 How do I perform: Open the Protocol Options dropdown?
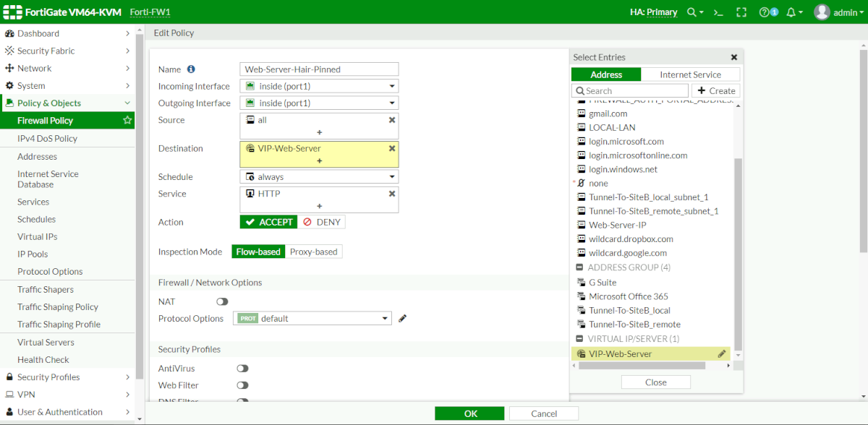pyautogui.click(x=312, y=318)
